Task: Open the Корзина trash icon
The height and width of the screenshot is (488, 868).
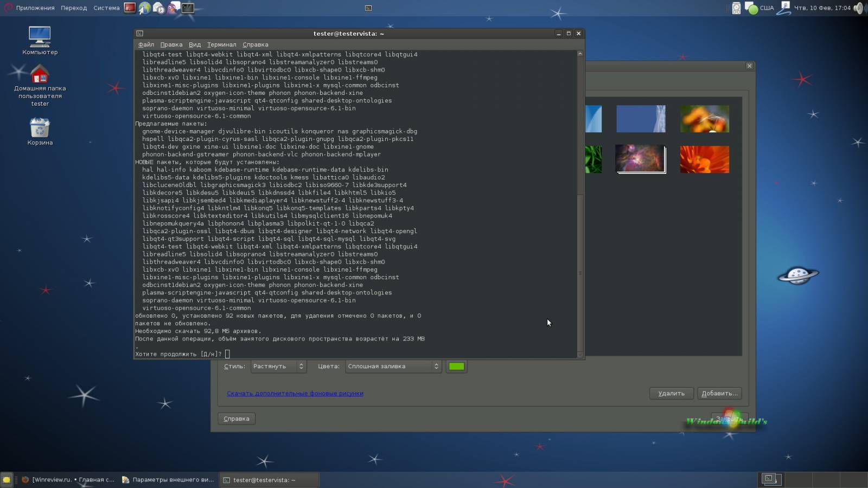Action: 40,132
